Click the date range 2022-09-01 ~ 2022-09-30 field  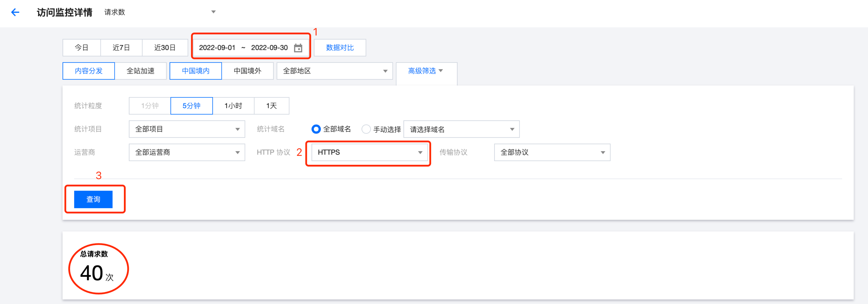click(x=251, y=48)
